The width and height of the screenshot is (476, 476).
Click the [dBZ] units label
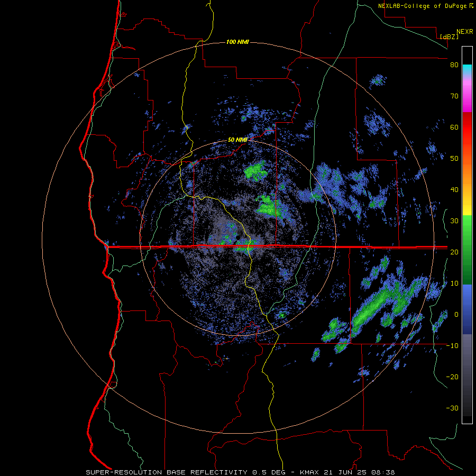pos(449,36)
